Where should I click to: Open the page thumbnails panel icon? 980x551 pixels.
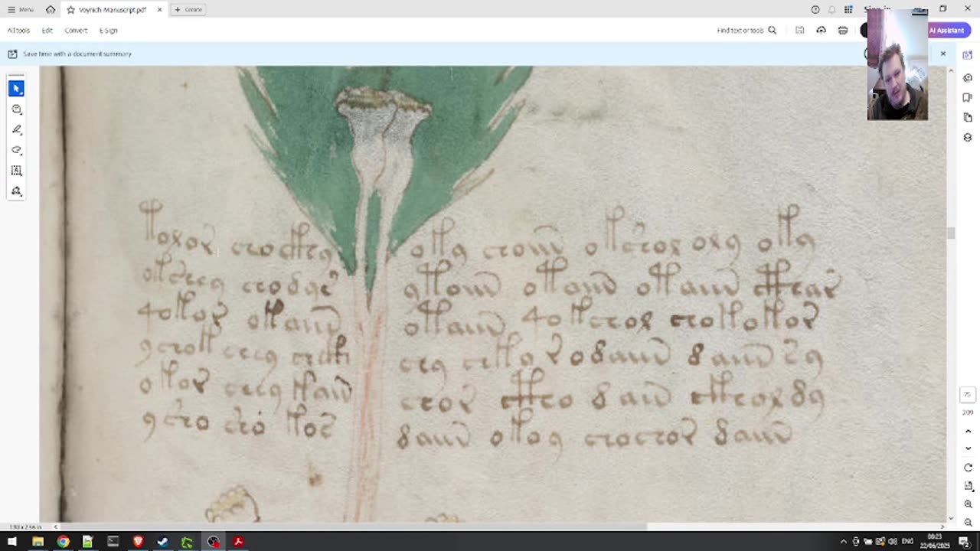[x=968, y=117]
